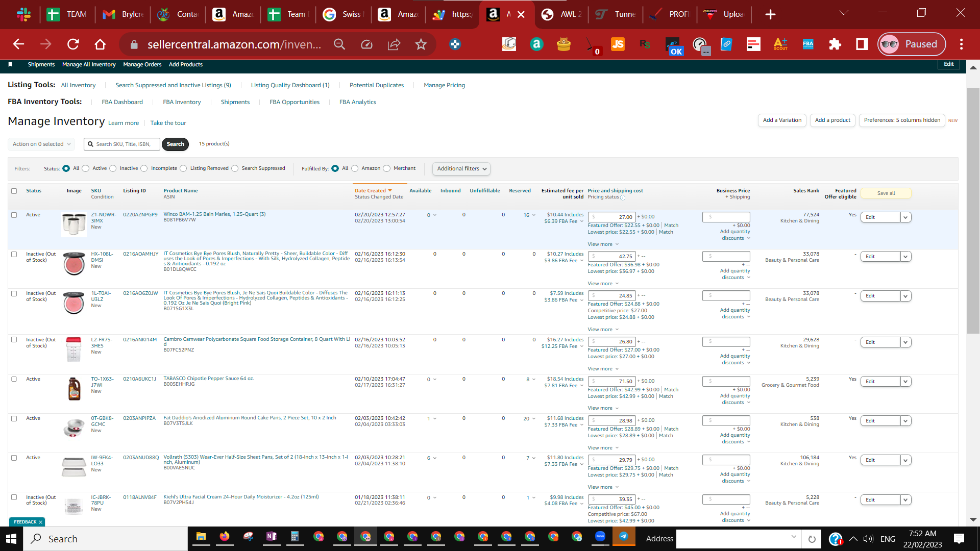Open Firefox from the taskbar
980x551 pixels.
[x=225, y=537]
